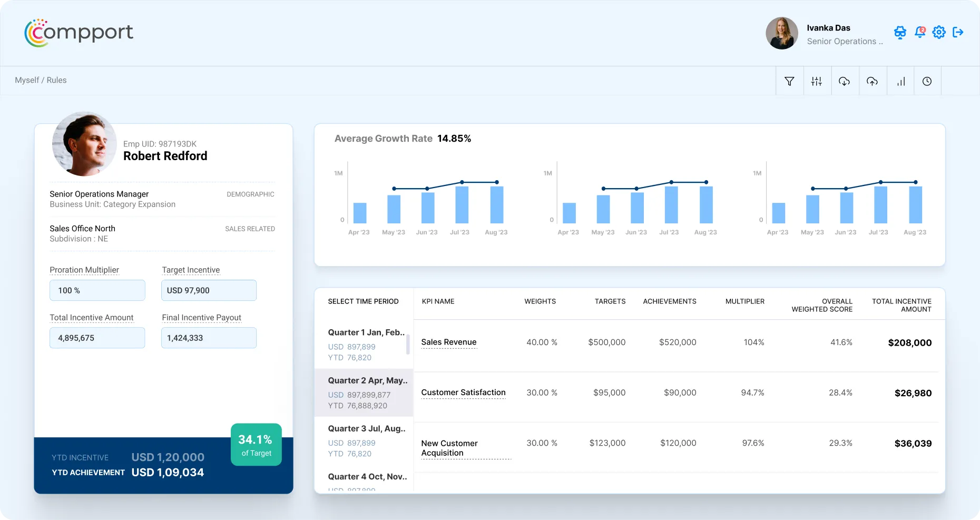Click the cloud upload icon

pos(872,81)
